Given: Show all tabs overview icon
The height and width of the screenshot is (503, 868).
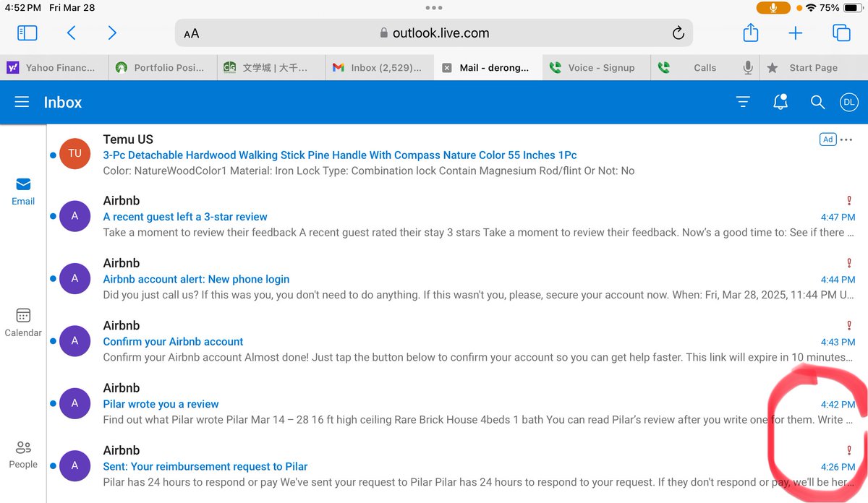Looking at the screenshot, I should tap(841, 33).
